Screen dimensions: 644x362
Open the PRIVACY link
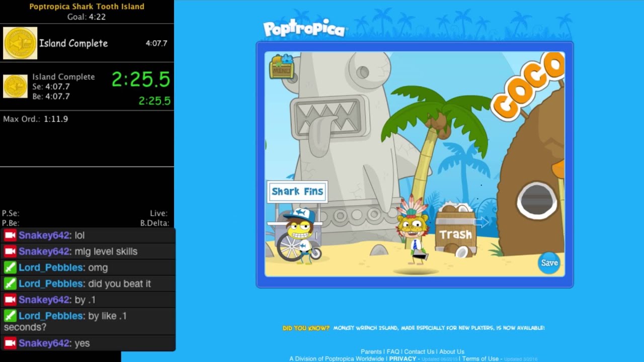(403, 358)
